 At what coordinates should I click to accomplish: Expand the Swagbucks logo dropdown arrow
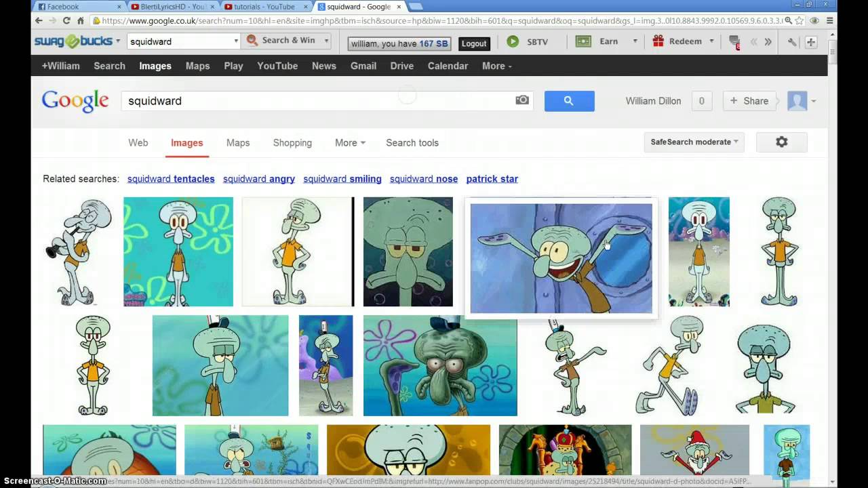(118, 41)
